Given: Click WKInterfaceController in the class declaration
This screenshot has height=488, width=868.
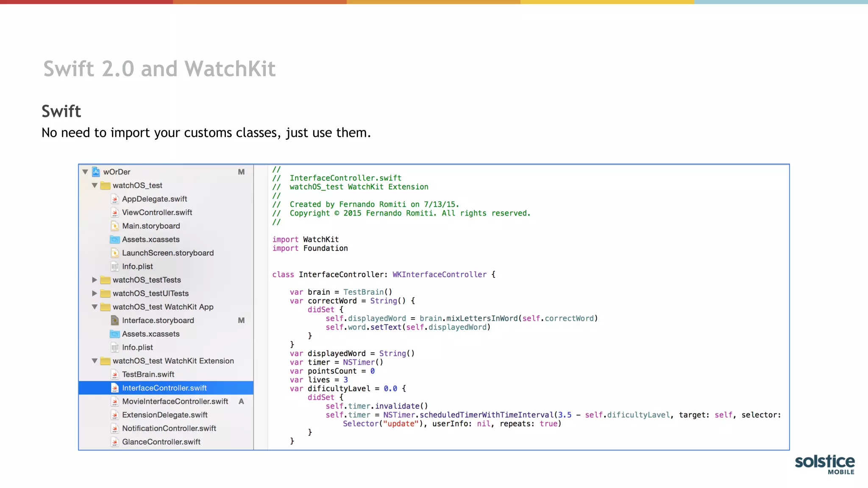Looking at the screenshot, I should click(440, 274).
